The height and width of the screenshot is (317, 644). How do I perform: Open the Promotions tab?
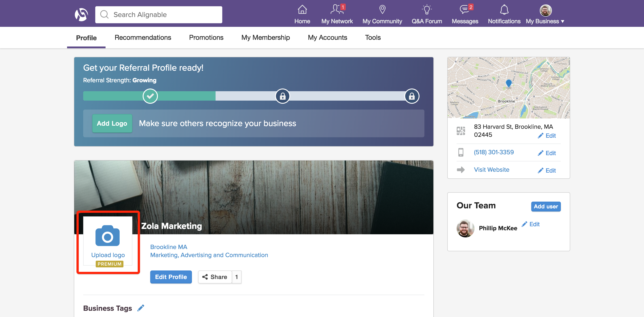(x=206, y=38)
